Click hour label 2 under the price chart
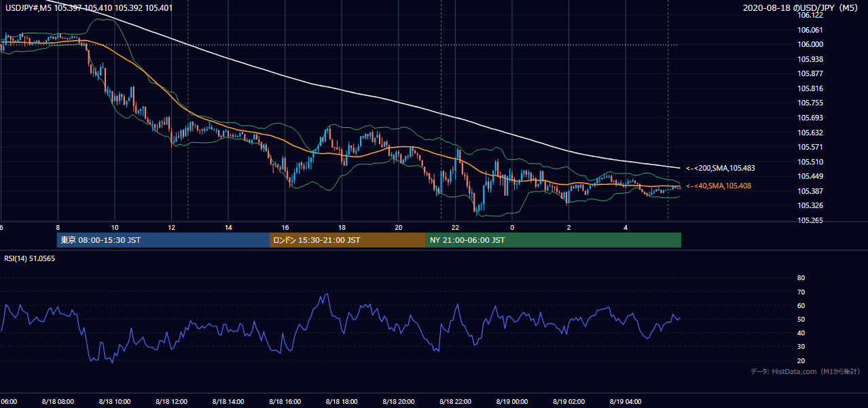The image size is (868, 408). click(568, 227)
